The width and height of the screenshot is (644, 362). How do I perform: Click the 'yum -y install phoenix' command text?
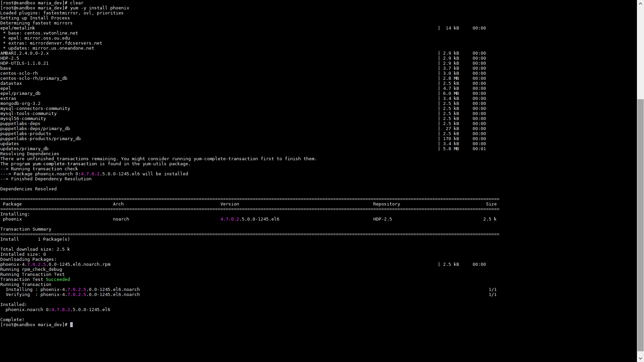(100, 8)
